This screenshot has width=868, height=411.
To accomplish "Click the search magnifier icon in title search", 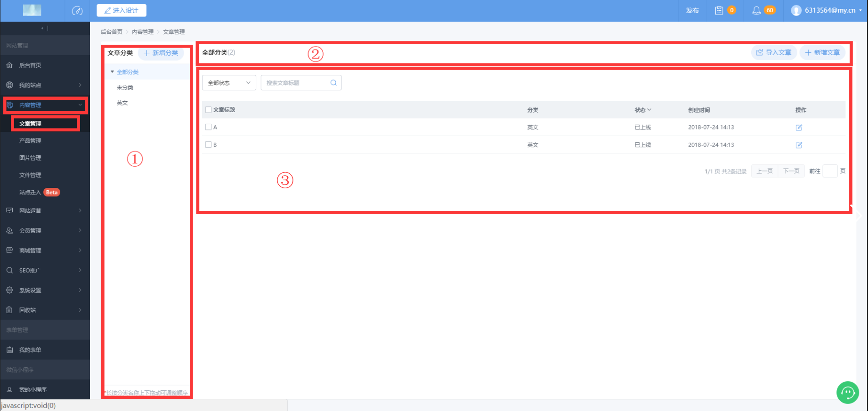I will pyautogui.click(x=333, y=83).
